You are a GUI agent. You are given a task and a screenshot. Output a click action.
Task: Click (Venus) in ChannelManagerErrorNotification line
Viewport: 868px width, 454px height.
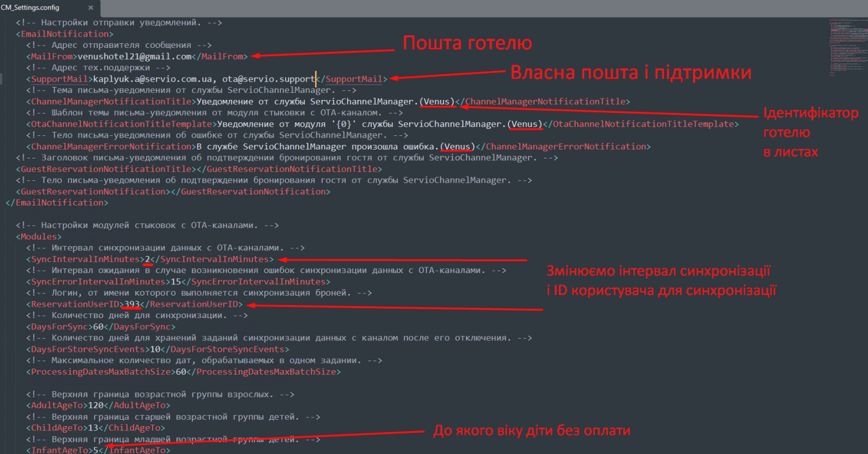point(458,147)
